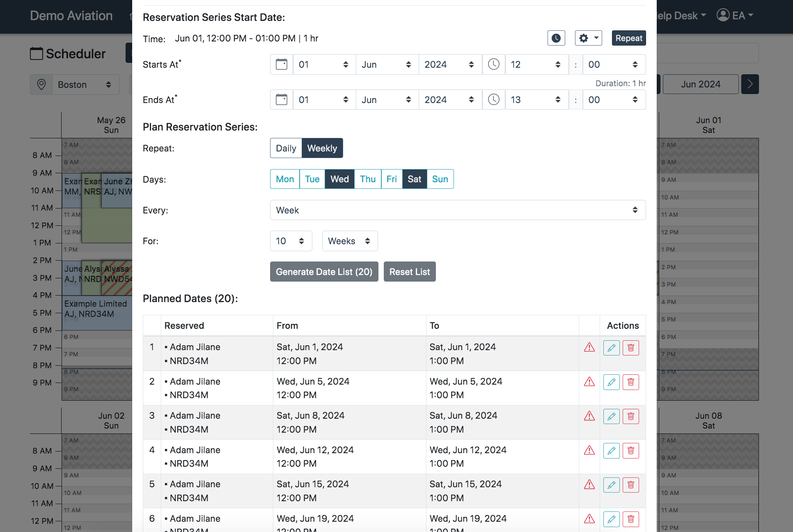Click the clock icon button beside Repeat
The width and height of the screenshot is (793, 532).
[556, 38]
